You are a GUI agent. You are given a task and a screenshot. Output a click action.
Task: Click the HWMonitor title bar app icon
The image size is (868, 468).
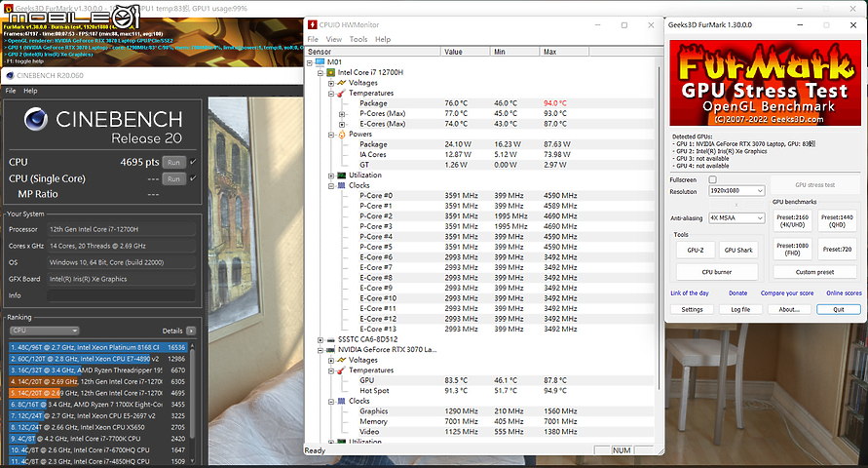pyautogui.click(x=312, y=25)
